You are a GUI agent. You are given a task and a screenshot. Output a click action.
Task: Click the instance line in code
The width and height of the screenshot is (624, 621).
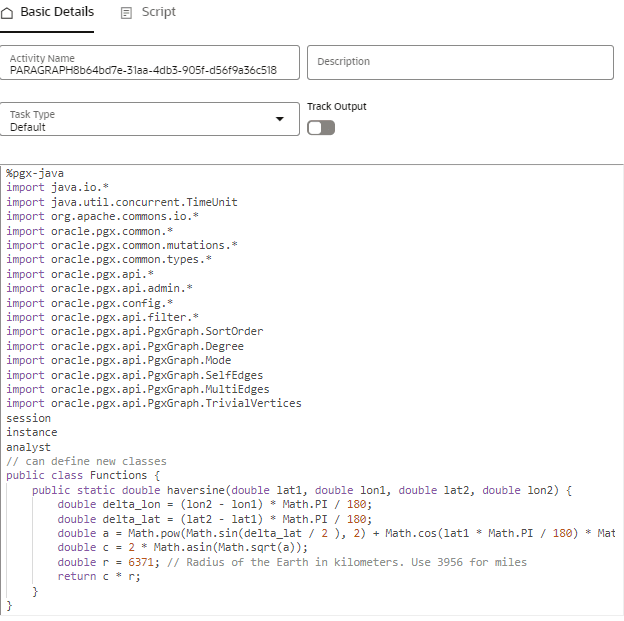pos(32,433)
